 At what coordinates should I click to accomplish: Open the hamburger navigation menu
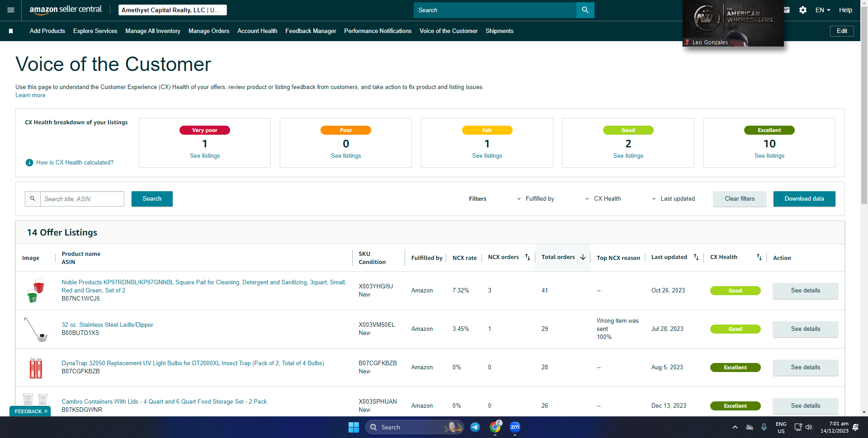pos(11,10)
